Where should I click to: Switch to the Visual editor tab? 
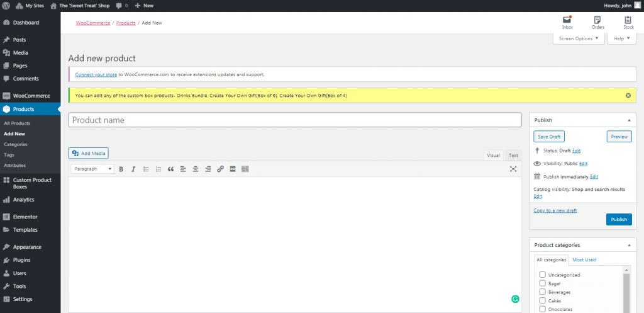pos(493,156)
